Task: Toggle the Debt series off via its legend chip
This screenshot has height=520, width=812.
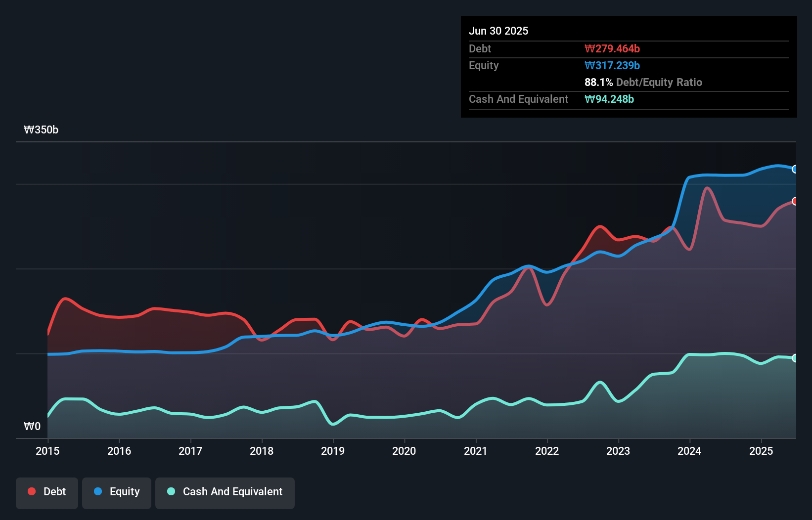Action: point(47,492)
